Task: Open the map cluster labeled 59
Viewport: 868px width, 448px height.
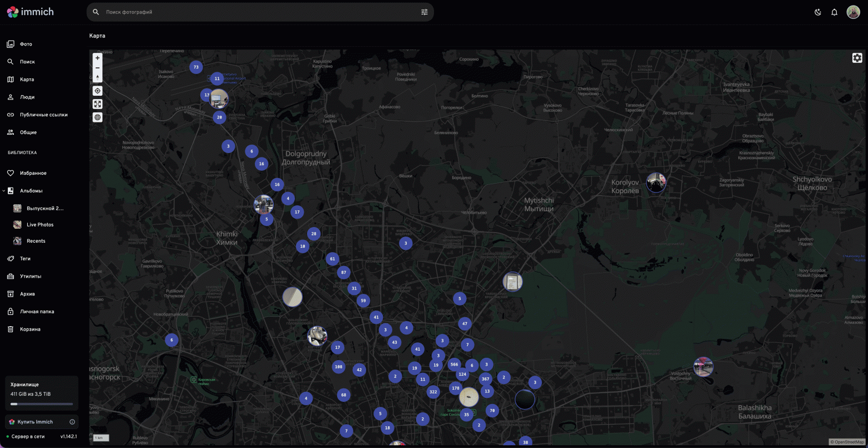Action: tap(363, 301)
